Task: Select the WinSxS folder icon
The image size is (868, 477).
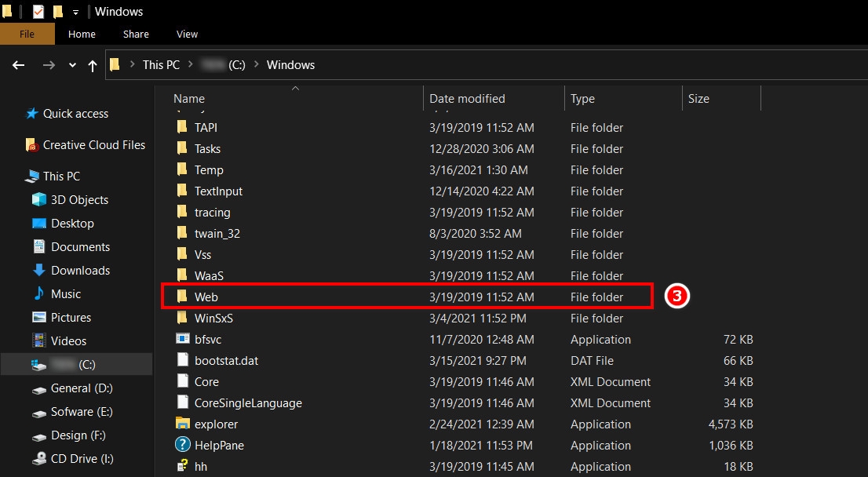Action: tap(182, 318)
